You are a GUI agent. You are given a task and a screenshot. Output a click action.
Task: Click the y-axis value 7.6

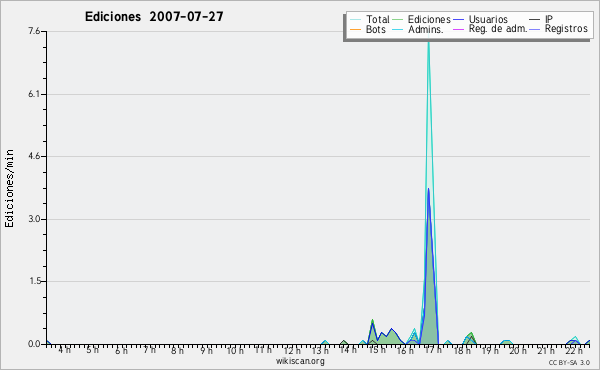pos(34,31)
